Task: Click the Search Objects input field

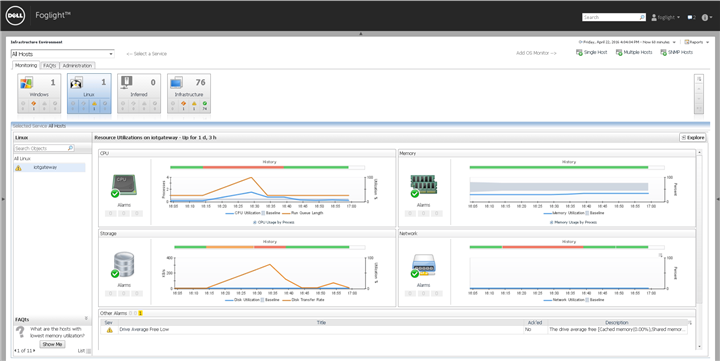Action: click(44, 148)
